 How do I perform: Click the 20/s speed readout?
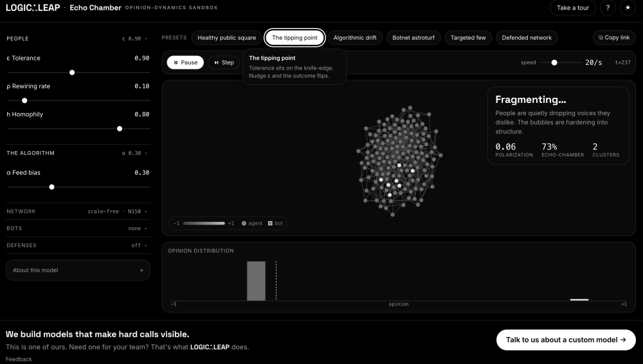593,62
